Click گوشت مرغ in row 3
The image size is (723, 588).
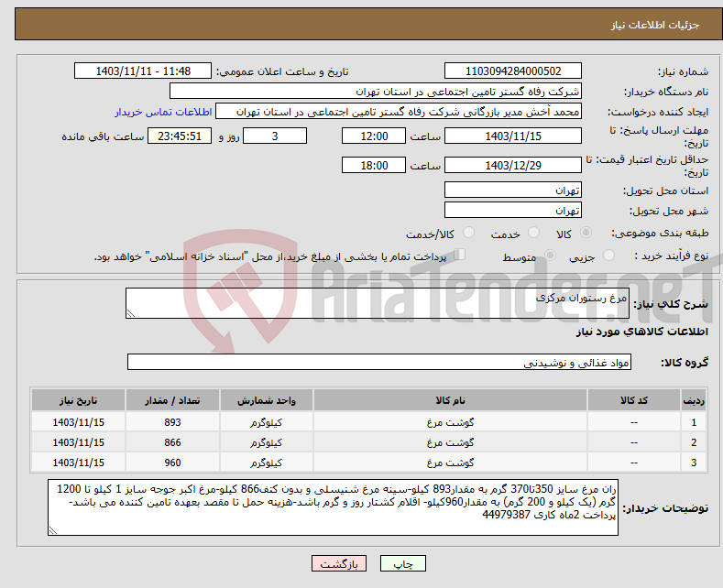pyautogui.click(x=450, y=463)
